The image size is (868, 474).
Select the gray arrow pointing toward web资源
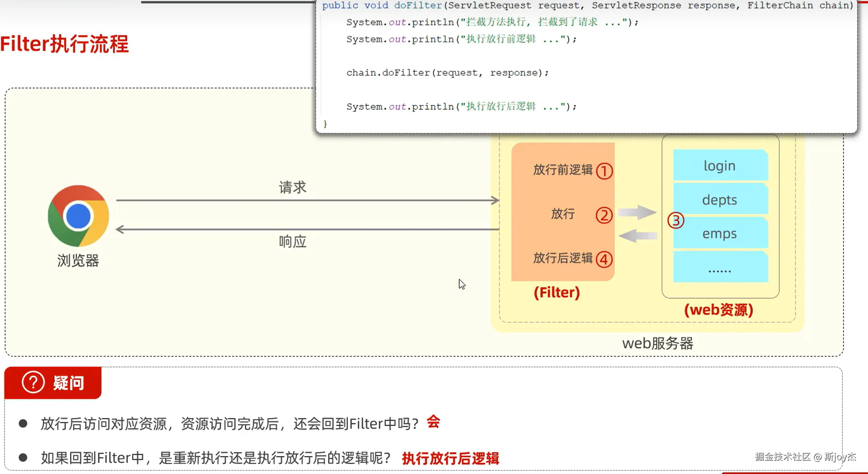(x=637, y=212)
